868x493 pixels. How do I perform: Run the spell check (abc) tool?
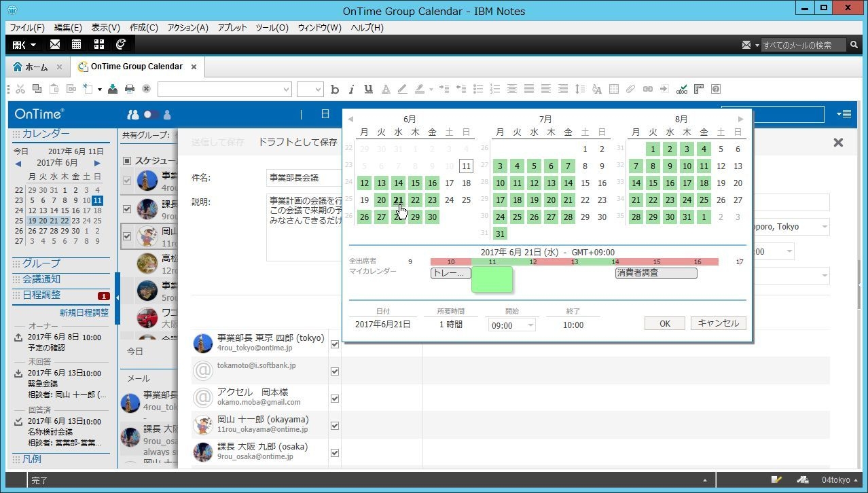click(682, 89)
